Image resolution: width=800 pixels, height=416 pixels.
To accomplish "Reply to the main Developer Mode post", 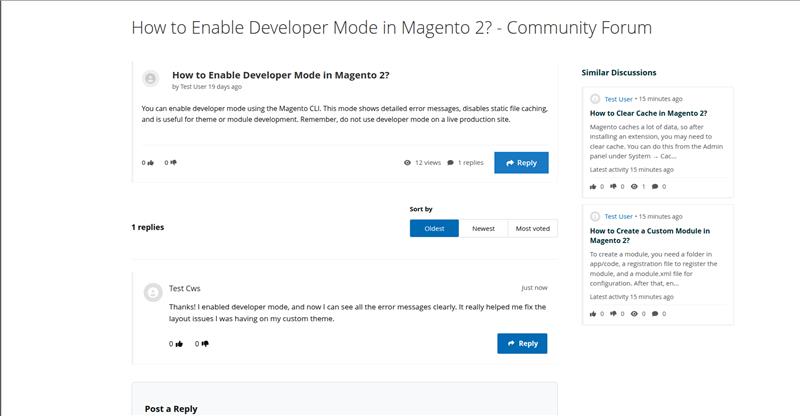I will tap(521, 162).
